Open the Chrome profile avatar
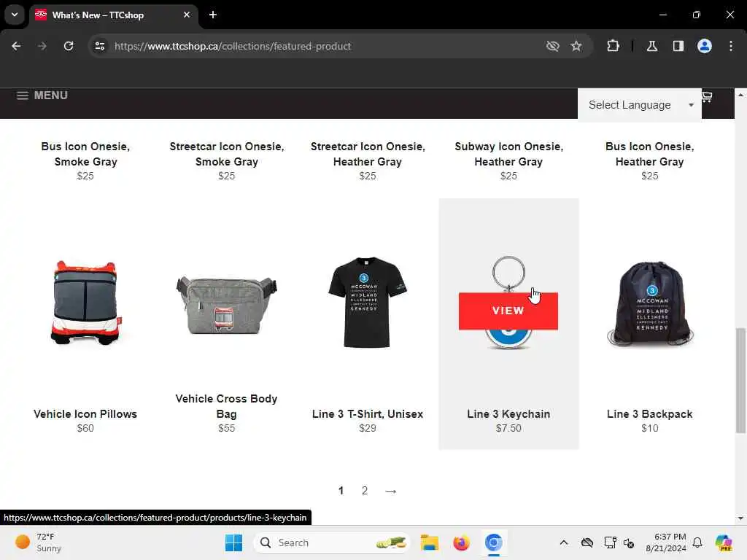Viewport: 747px width, 560px height. pos(704,46)
